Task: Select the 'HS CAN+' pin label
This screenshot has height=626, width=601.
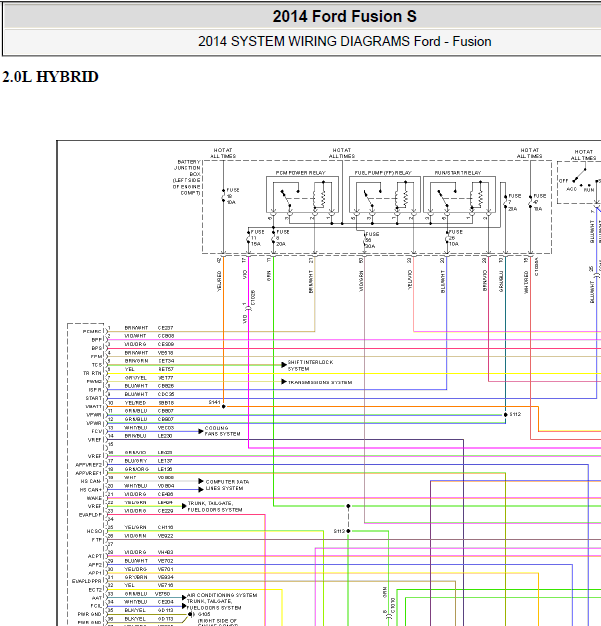Action: [91, 489]
